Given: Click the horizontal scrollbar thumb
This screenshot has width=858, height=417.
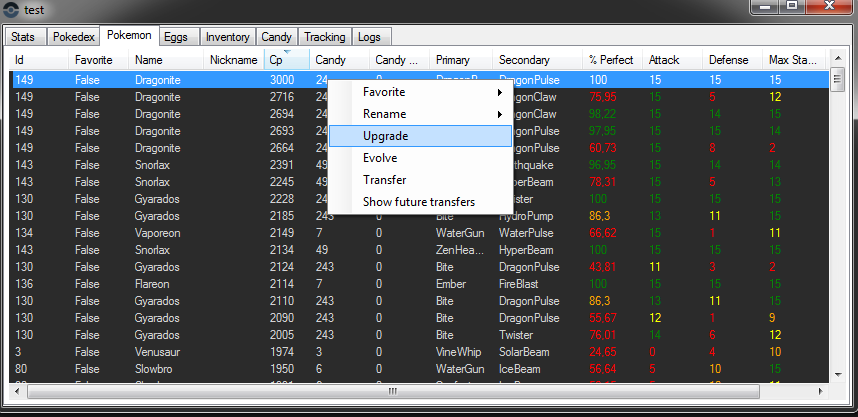Looking at the screenshot, I should pos(393,391).
